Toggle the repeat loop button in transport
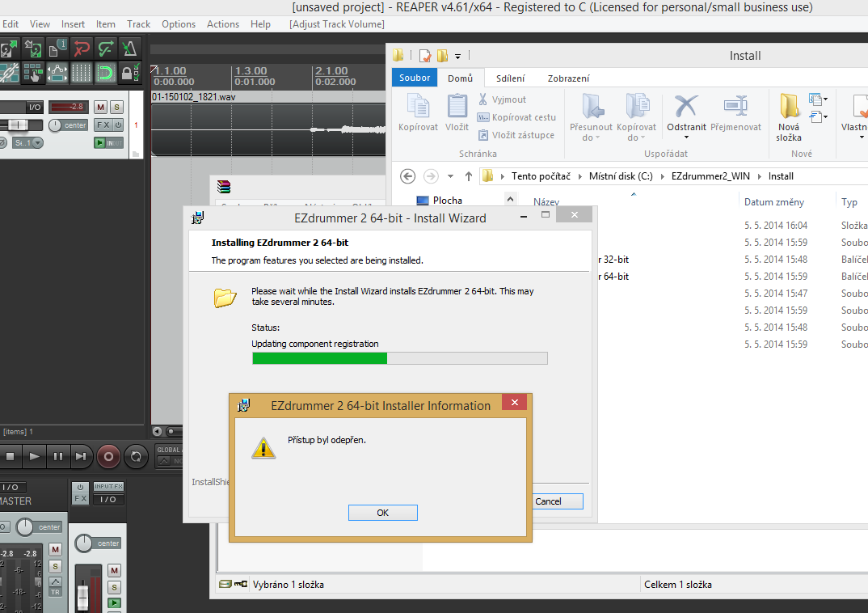This screenshot has height=613, width=868. [x=136, y=456]
